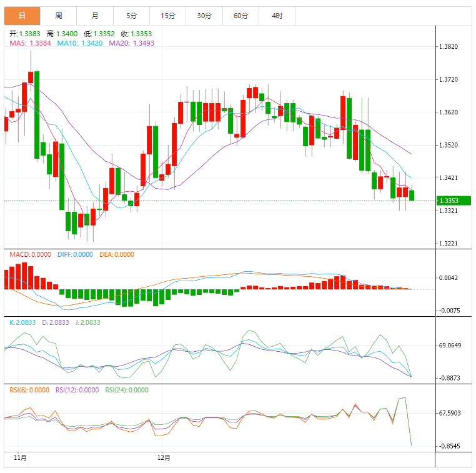The height and width of the screenshot is (473, 476).
Task: Open the 5分 timeframe tab
Action: pos(131,16)
